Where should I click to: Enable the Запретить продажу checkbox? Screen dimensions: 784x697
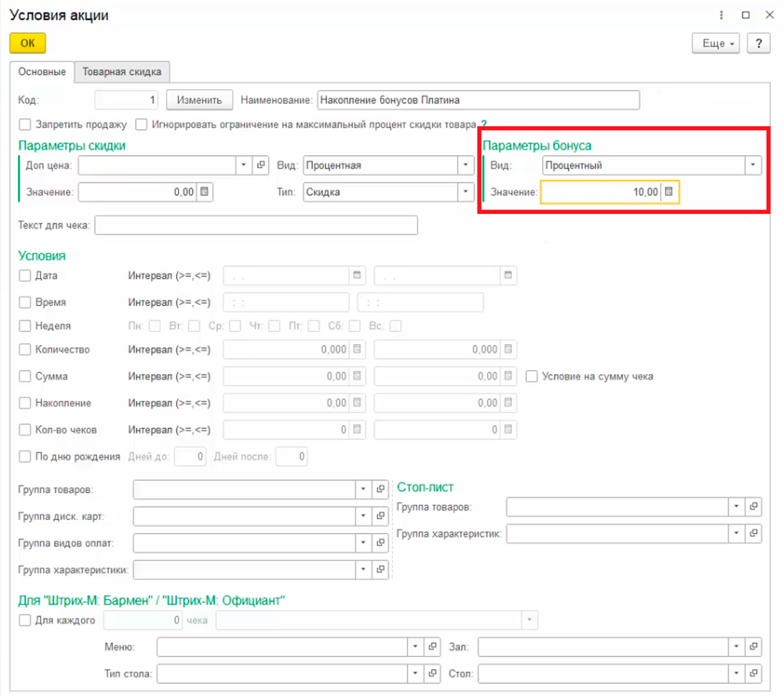pos(25,124)
